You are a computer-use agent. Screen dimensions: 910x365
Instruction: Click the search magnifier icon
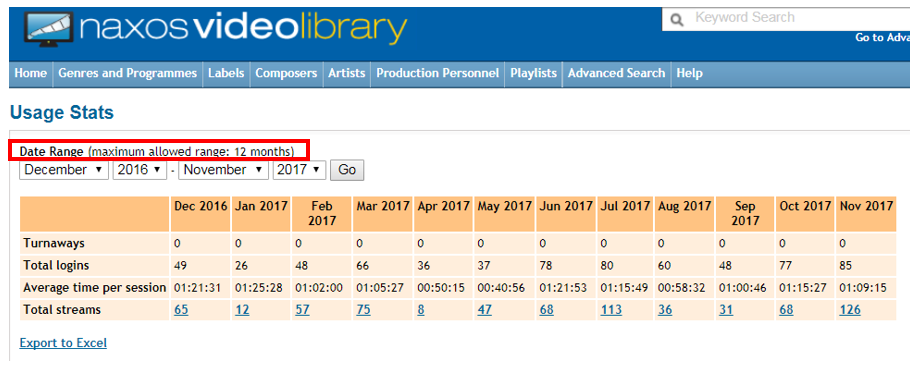click(677, 20)
